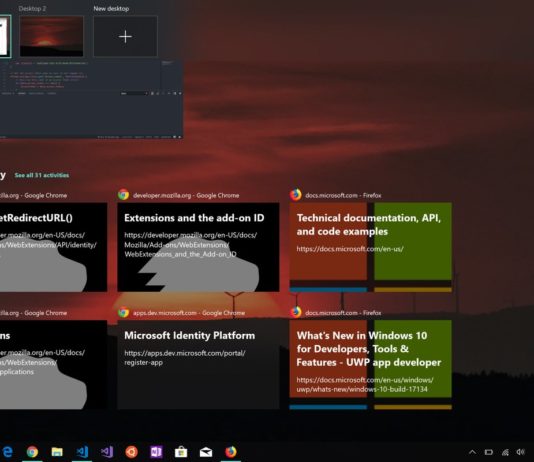Open the getRedirectURL() activity card
Viewport: 534px width, 462px height.
(53, 247)
